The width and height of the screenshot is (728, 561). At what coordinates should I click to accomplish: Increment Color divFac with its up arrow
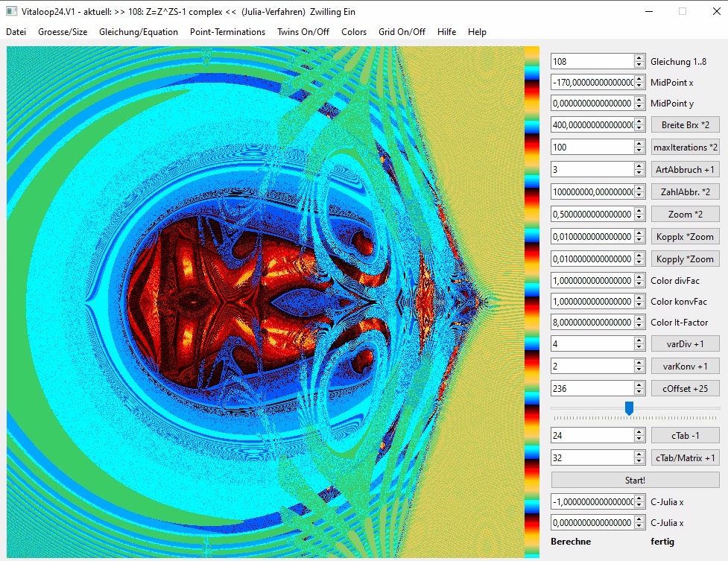coord(639,277)
